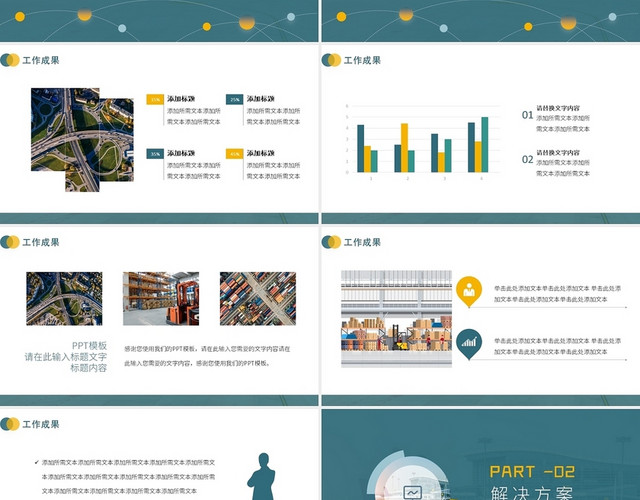Click the '感谢您使用我们的PPT模板' paragraph
The image size is (640, 500).
(207, 356)
